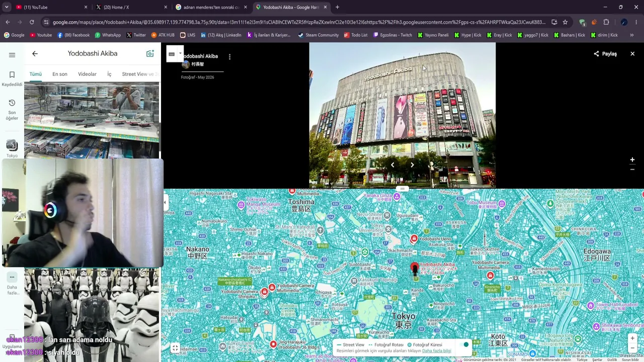Select the En son photo tab
Image resolution: width=644 pixels, height=362 pixels.
tap(60, 74)
